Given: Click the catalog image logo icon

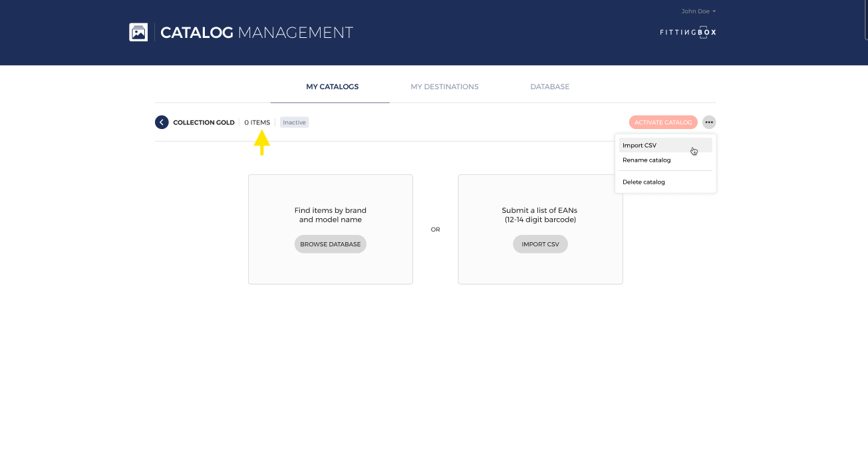Looking at the screenshot, I should coord(138,32).
